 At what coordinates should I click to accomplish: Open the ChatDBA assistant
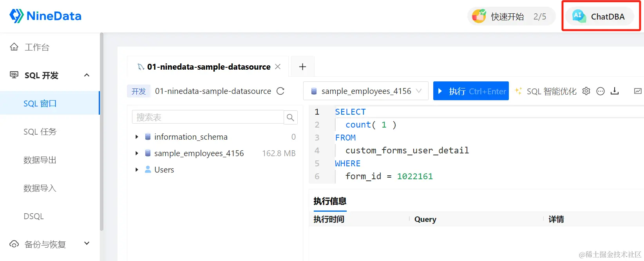(x=600, y=16)
